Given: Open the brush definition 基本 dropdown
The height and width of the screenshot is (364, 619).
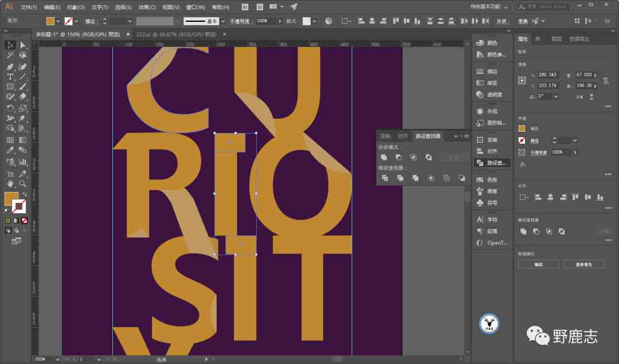Looking at the screenshot, I should (223, 21).
